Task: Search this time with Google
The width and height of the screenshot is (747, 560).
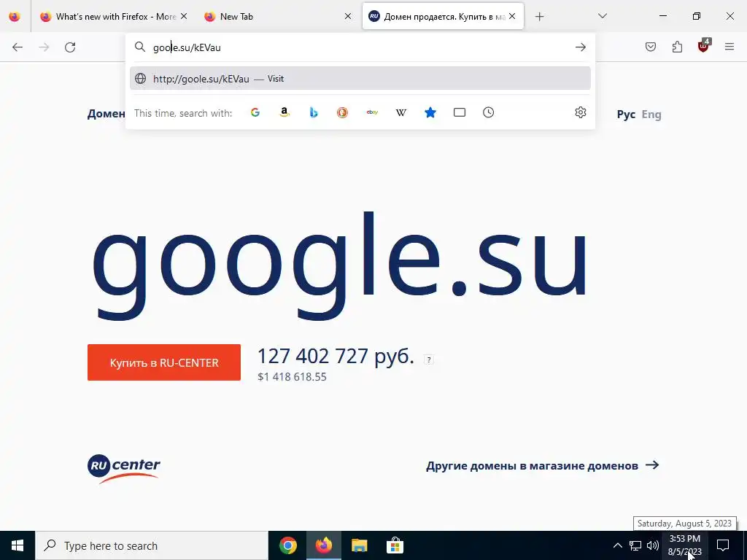Action: tap(255, 112)
